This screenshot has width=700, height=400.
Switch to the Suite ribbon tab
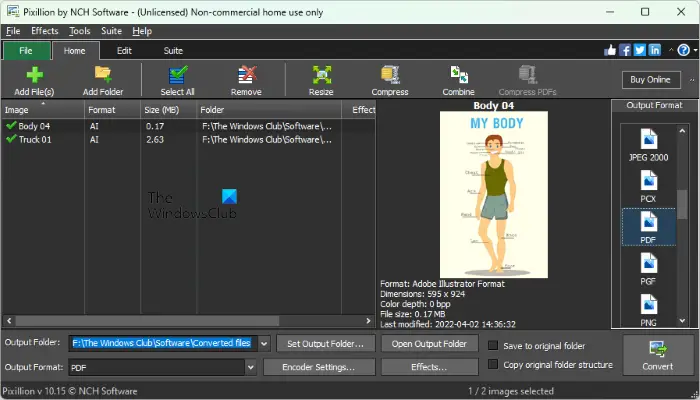point(173,51)
